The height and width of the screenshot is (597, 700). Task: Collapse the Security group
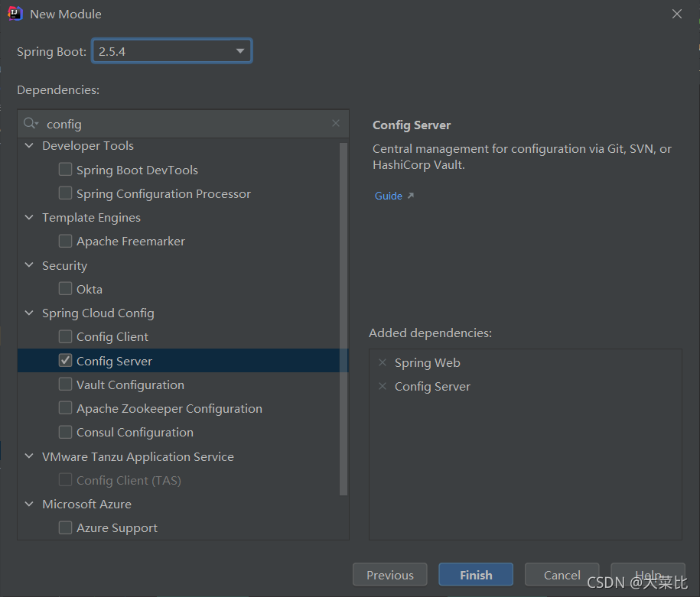click(29, 265)
